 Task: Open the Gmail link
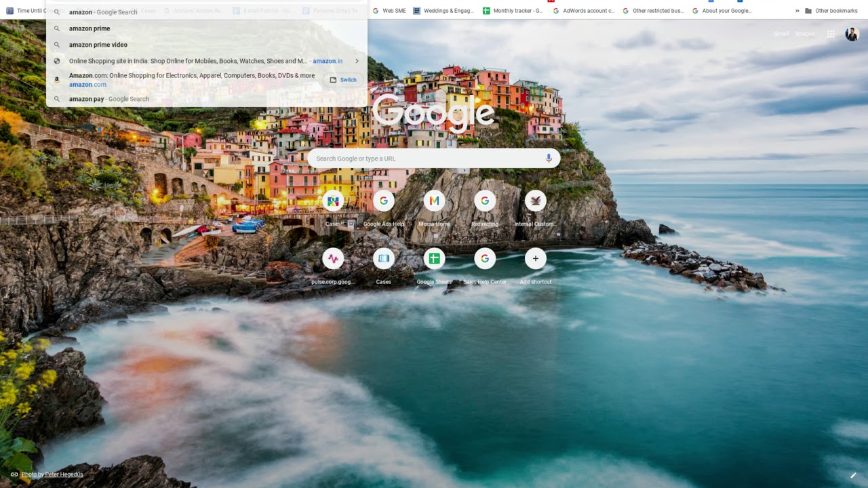[781, 34]
